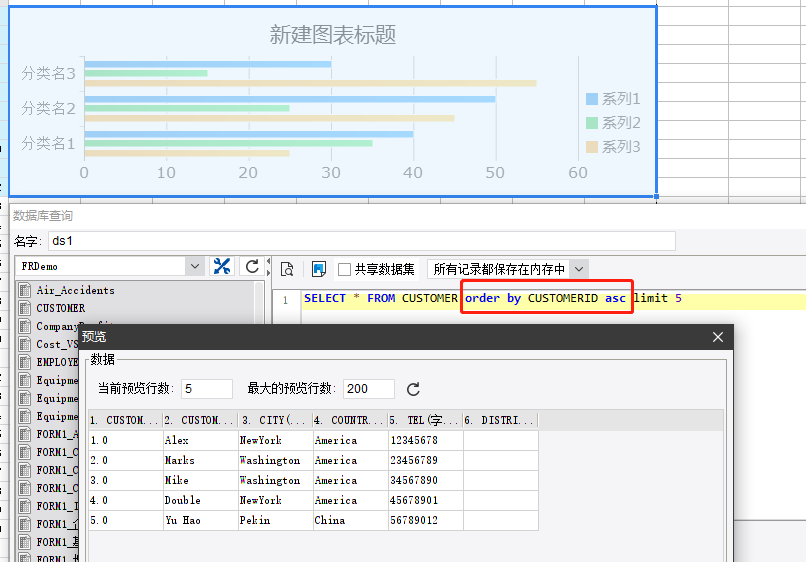
Task: Click the cell containing 23456789
Action: [426, 460]
